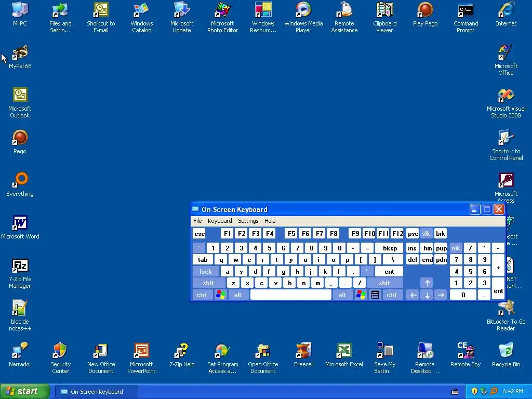The height and width of the screenshot is (399, 532).
Task: Open the Internet Explorer icon
Action: coord(506,14)
